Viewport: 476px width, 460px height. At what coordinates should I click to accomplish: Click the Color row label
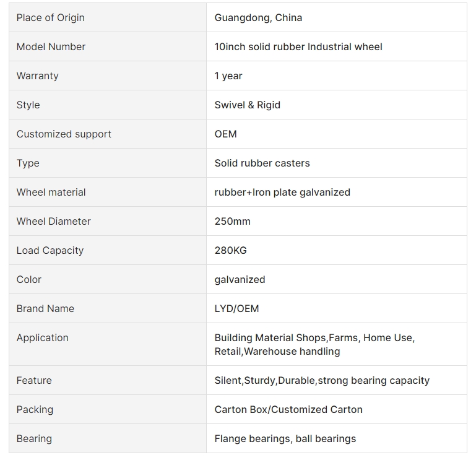[29, 280]
